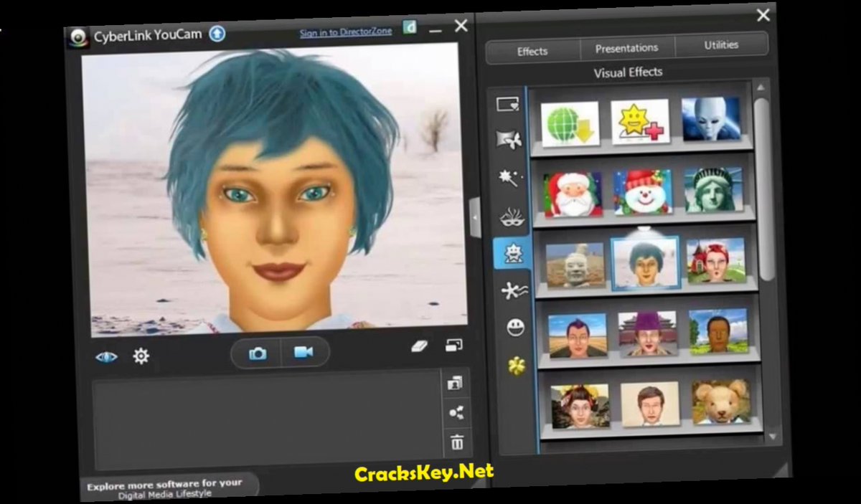Choose the teddy bear avatar thumbnail

(x=720, y=401)
